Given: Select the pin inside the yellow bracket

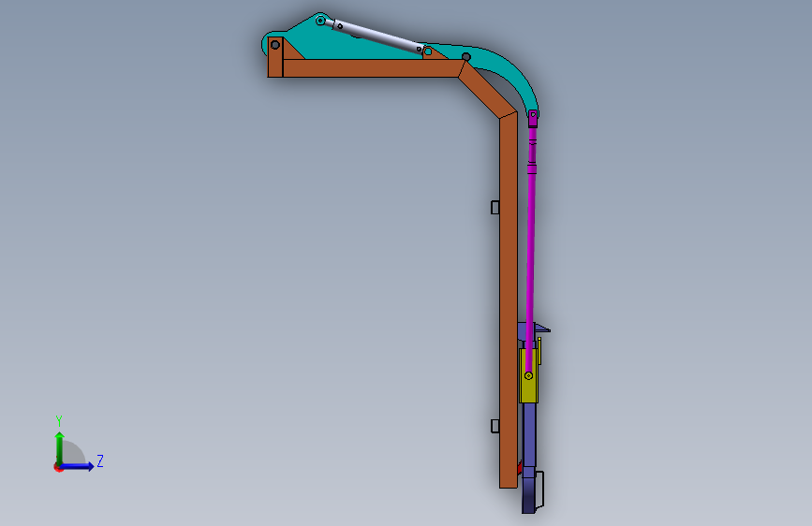Looking at the screenshot, I should tap(529, 376).
